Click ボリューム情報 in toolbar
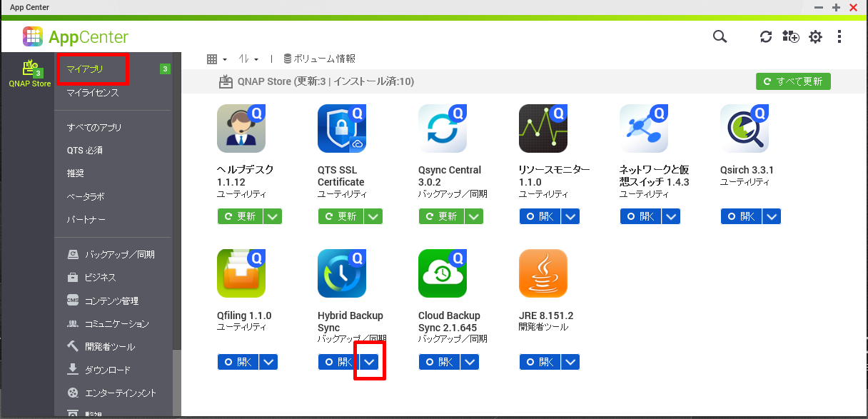The image size is (868, 419). 319,59
